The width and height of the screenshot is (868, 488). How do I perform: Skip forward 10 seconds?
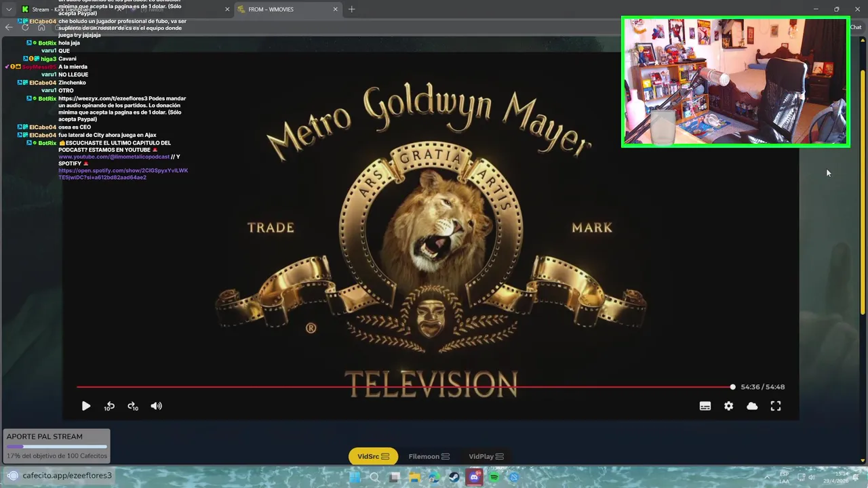[x=133, y=406]
